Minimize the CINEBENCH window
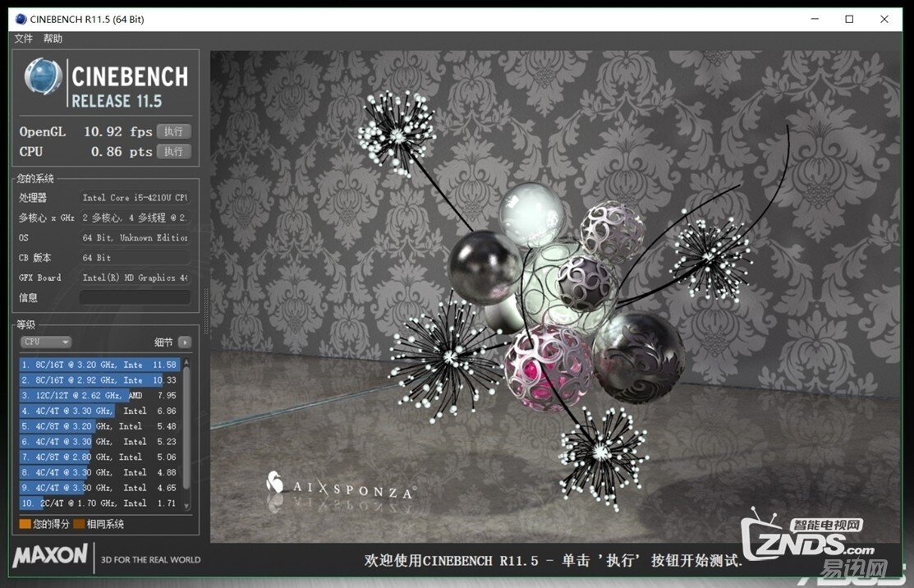 coord(815,19)
